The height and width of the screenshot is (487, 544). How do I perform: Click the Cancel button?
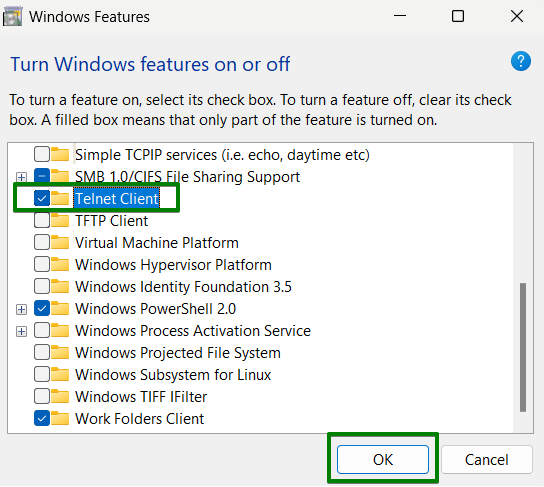point(487,460)
